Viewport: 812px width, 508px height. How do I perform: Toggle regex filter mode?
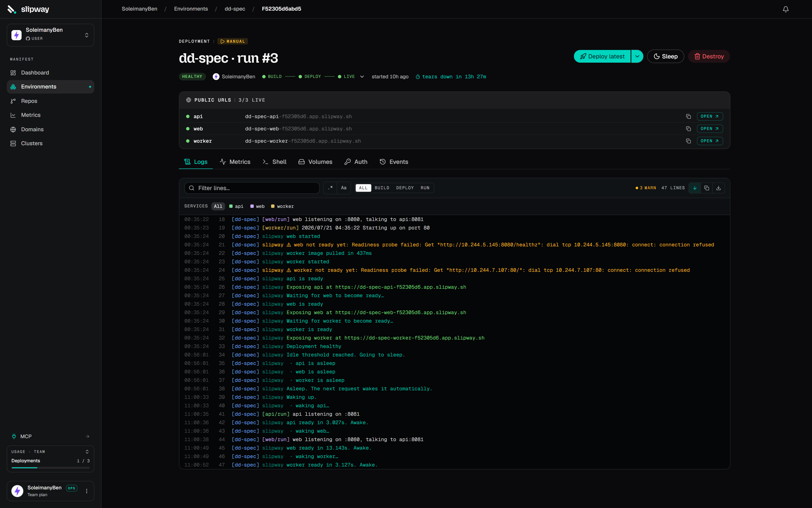coord(330,188)
